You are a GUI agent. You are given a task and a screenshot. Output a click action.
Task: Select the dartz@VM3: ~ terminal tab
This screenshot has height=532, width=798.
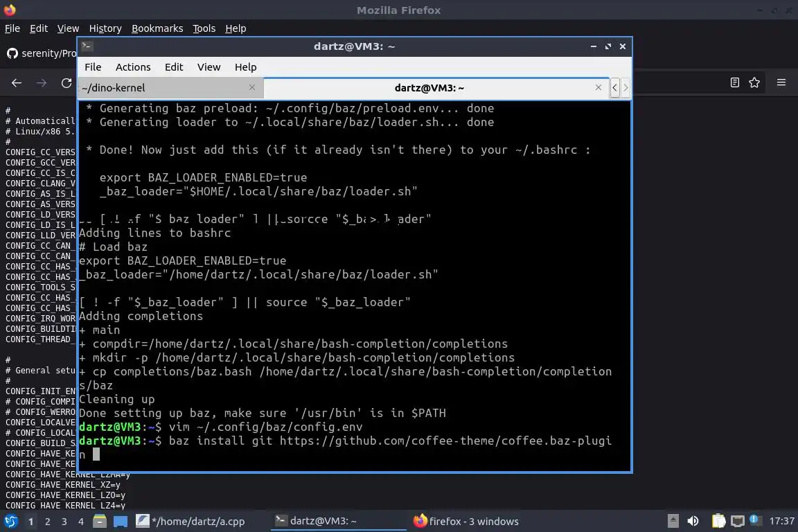[x=436, y=87]
